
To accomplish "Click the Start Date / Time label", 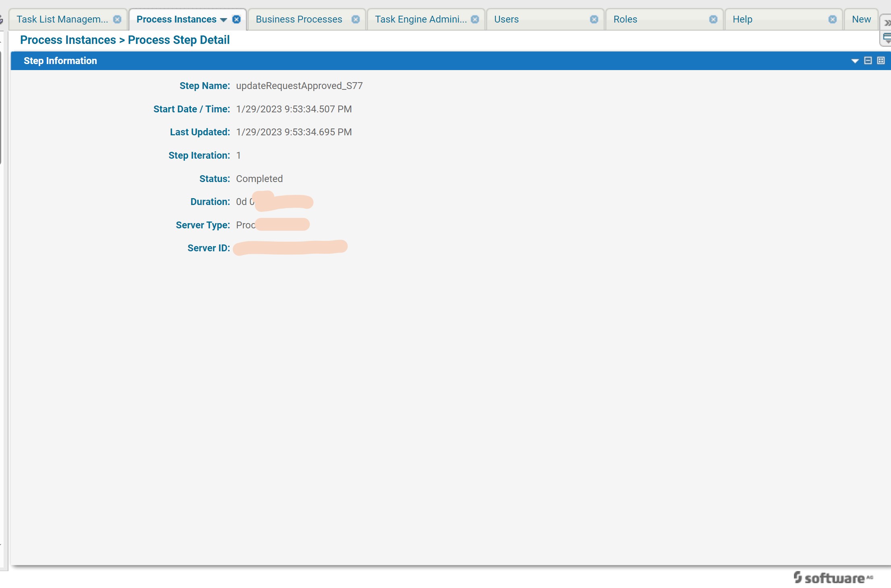I will pos(192,109).
